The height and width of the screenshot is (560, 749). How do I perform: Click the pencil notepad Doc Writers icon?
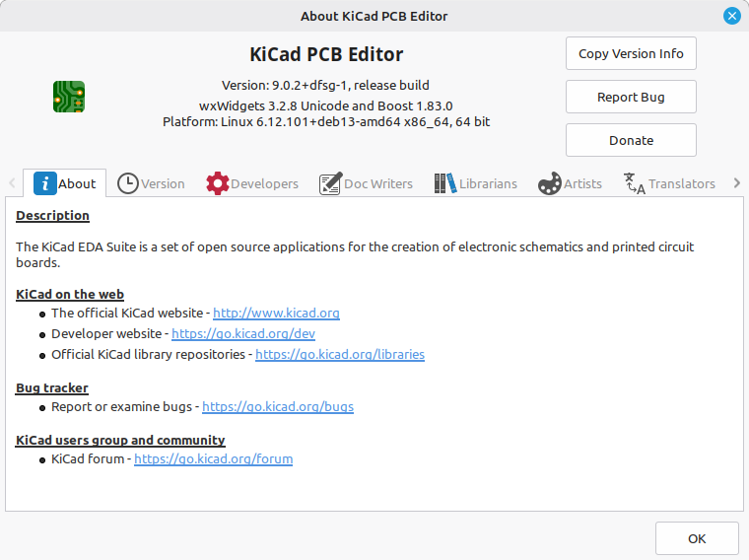pos(330,183)
